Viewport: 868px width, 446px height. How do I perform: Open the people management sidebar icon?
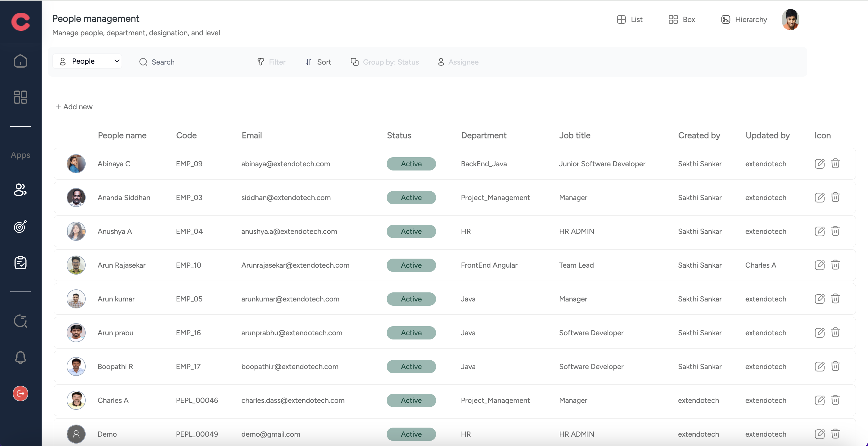[20, 190]
